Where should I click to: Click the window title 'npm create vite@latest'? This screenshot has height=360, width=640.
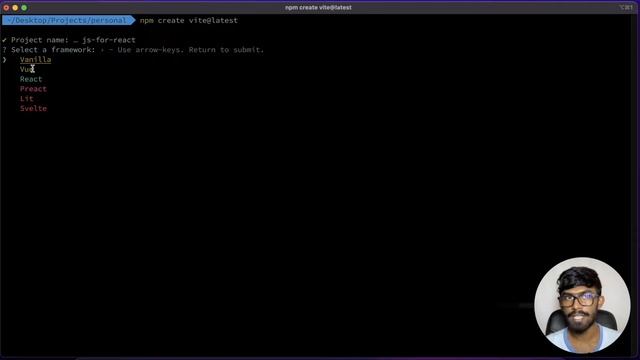(x=318, y=7)
